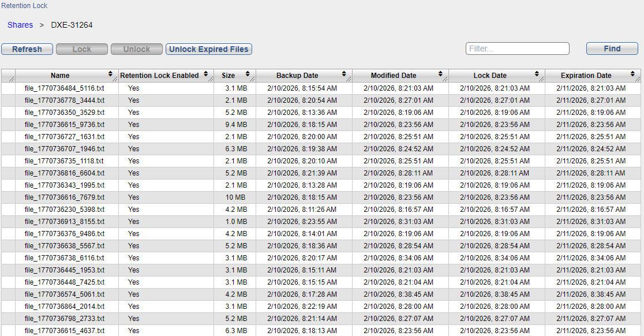Toggle sort on Lock Date arrow icon
644x336 pixels.
[537, 75]
